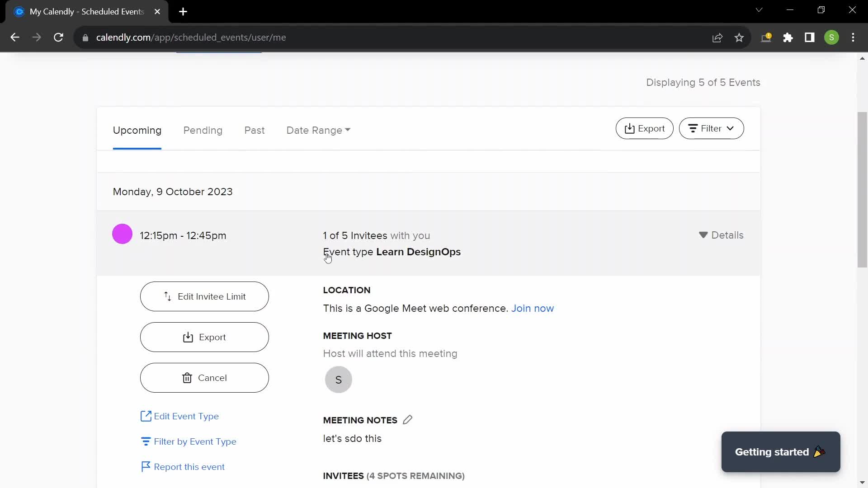Toggle the browser side panel
Image resolution: width=868 pixels, height=488 pixels.
(x=810, y=38)
